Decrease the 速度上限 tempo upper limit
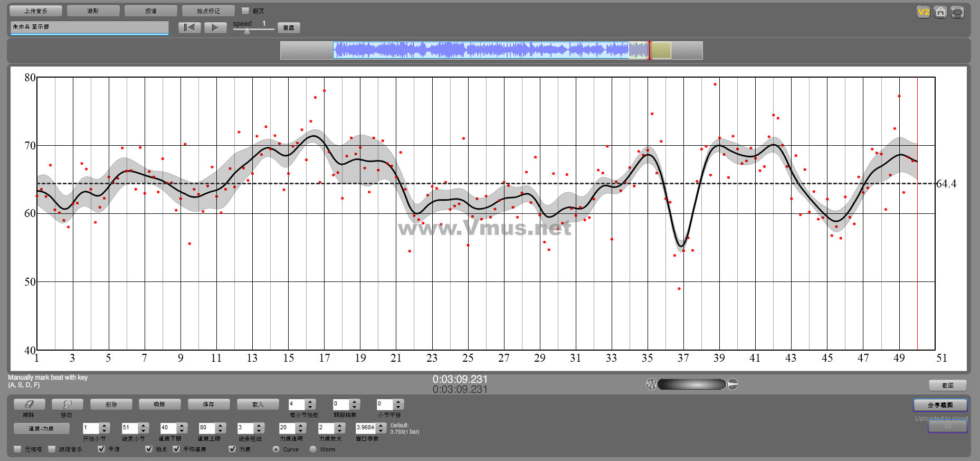Screen dimensions: 980x461 (x=221, y=430)
